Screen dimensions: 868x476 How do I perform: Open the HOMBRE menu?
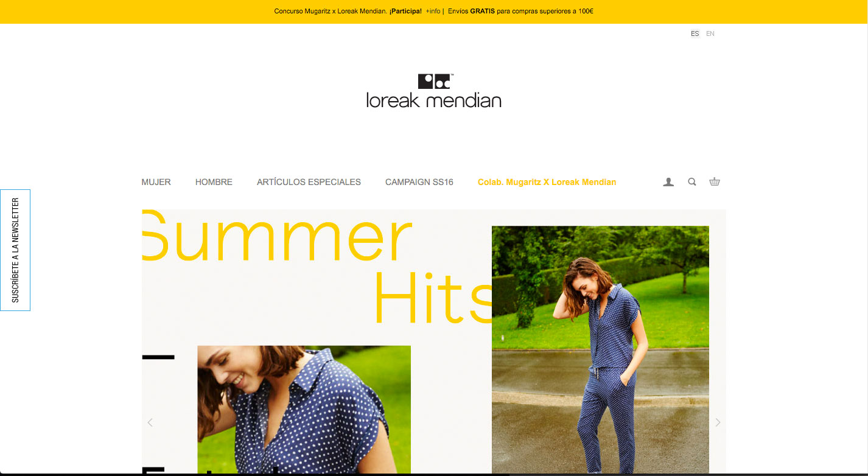pyautogui.click(x=214, y=182)
